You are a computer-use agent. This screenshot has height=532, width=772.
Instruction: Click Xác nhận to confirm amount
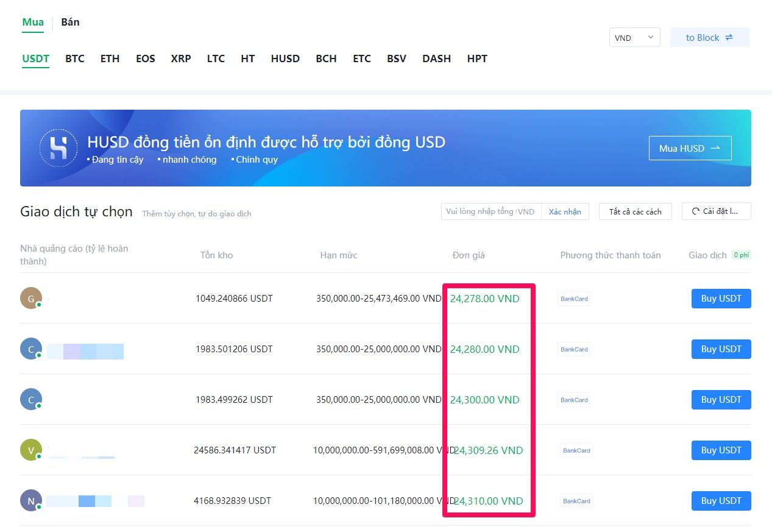tap(565, 211)
